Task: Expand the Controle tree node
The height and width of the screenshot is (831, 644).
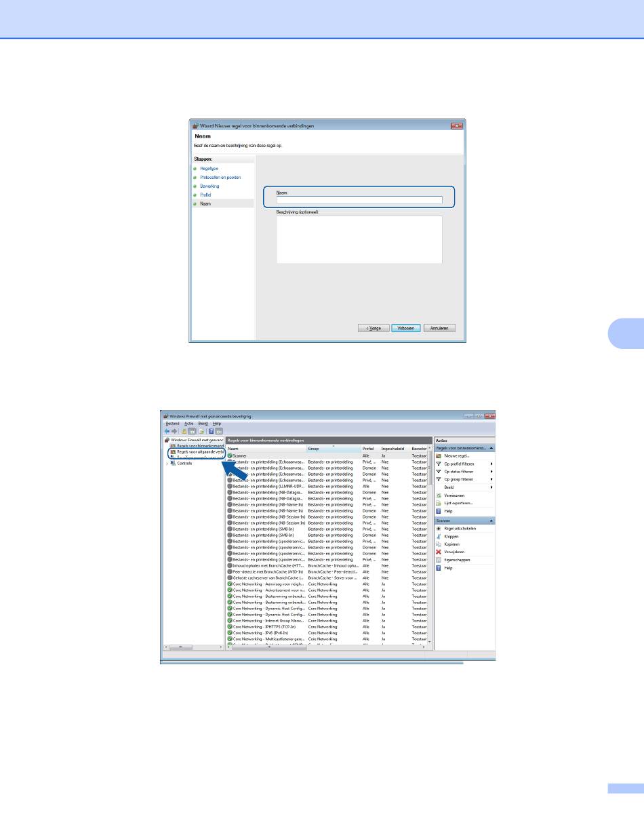Action: [x=167, y=463]
